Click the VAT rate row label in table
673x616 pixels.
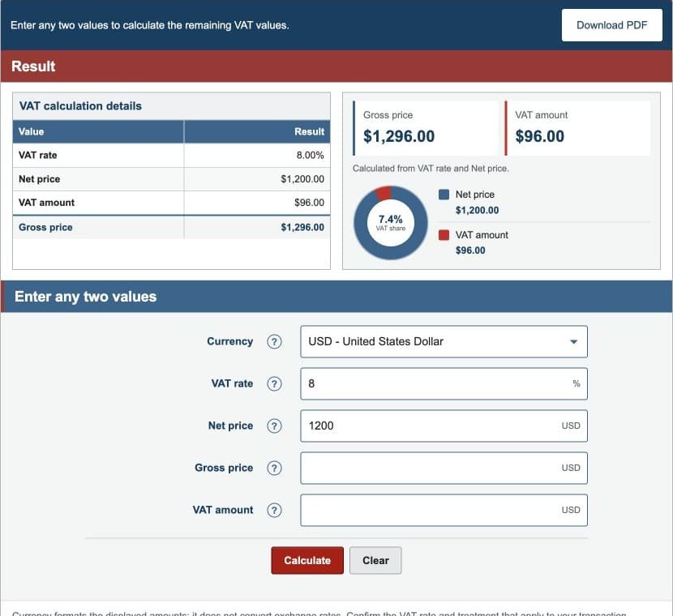point(38,156)
